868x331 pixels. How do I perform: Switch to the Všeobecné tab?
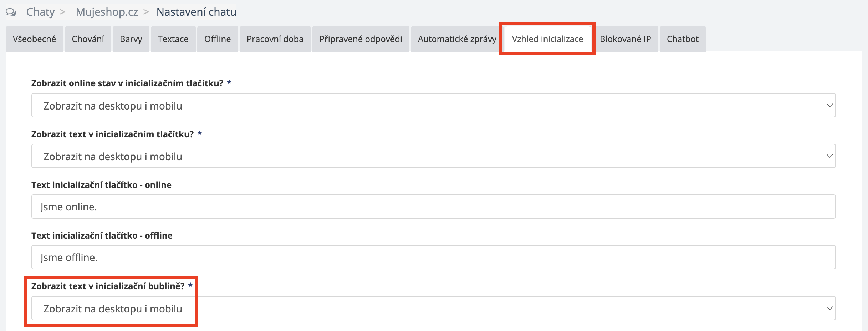pyautogui.click(x=34, y=39)
